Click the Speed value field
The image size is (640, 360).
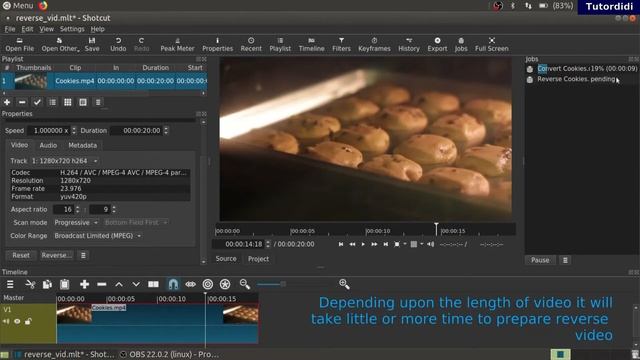click(x=49, y=131)
